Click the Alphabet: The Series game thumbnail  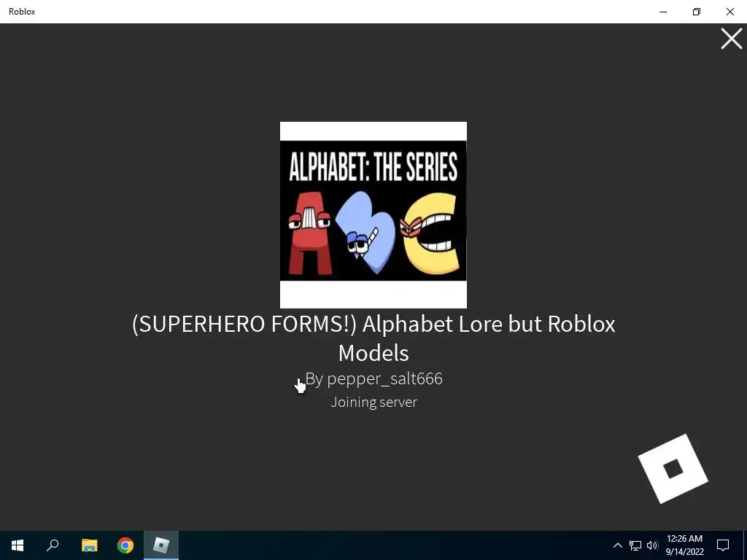click(373, 215)
